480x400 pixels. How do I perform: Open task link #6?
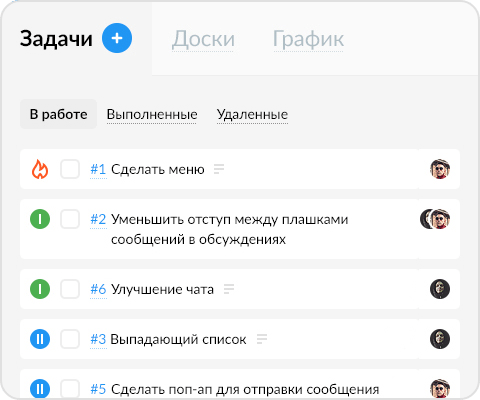tap(98, 289)
